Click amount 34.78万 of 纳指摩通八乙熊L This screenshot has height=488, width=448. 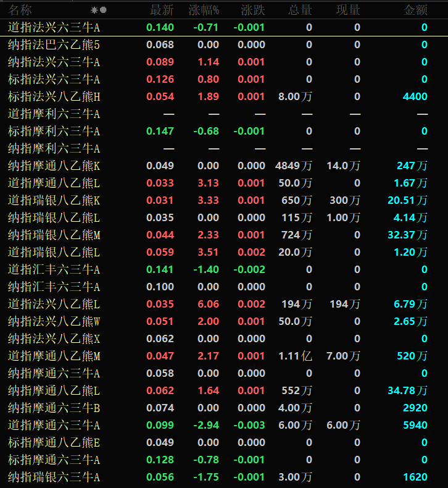point(408,390)
